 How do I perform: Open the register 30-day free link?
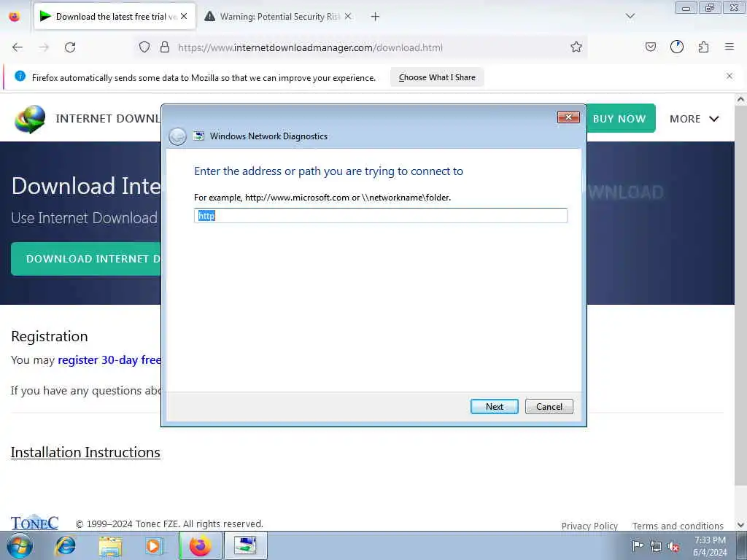(109, 360)
